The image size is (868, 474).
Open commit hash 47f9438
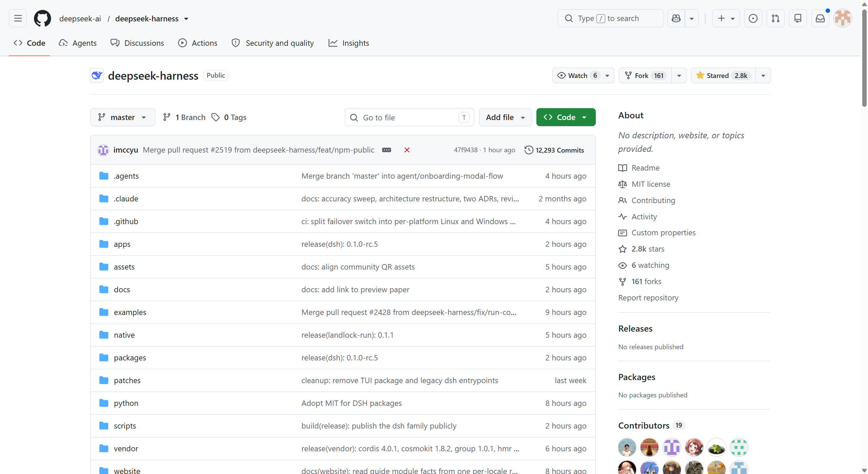pyautogui.click(x=466, y=150)
